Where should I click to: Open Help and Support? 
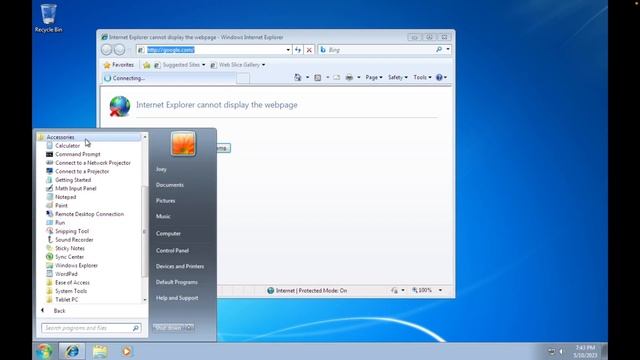[x=177, y=298]
